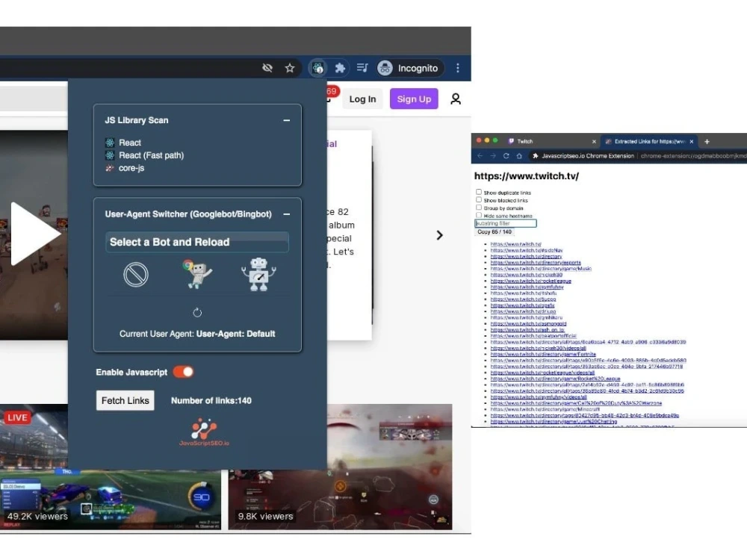Viewport: 747px width, 560px height.
Task: Switch to the Extracted Links tab
Action: tap(649, 141)
